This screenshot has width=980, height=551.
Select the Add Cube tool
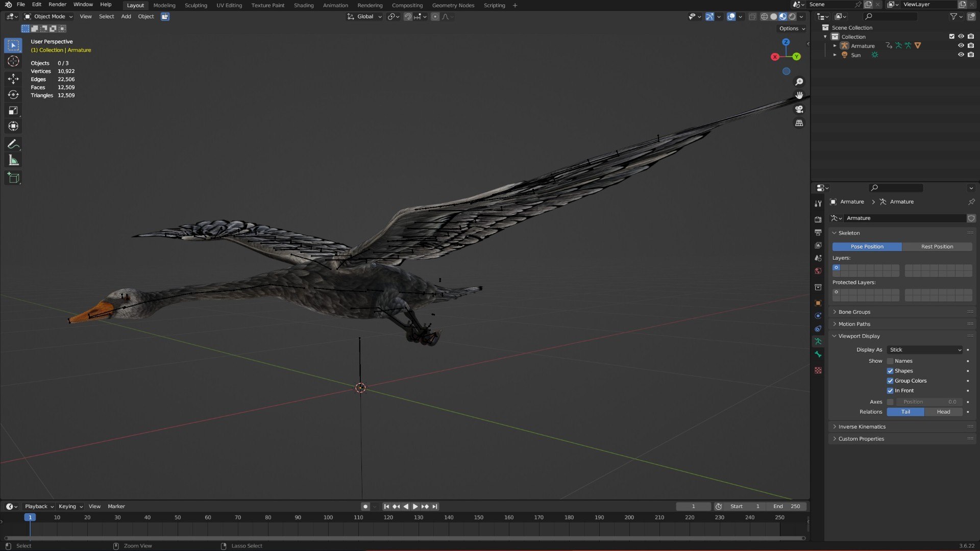coord(13,178)
